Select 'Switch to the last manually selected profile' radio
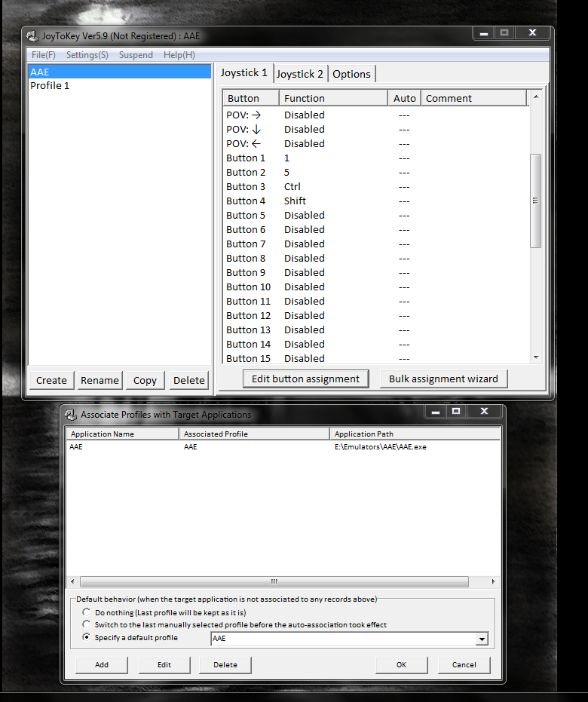 (x=86, y=624)
